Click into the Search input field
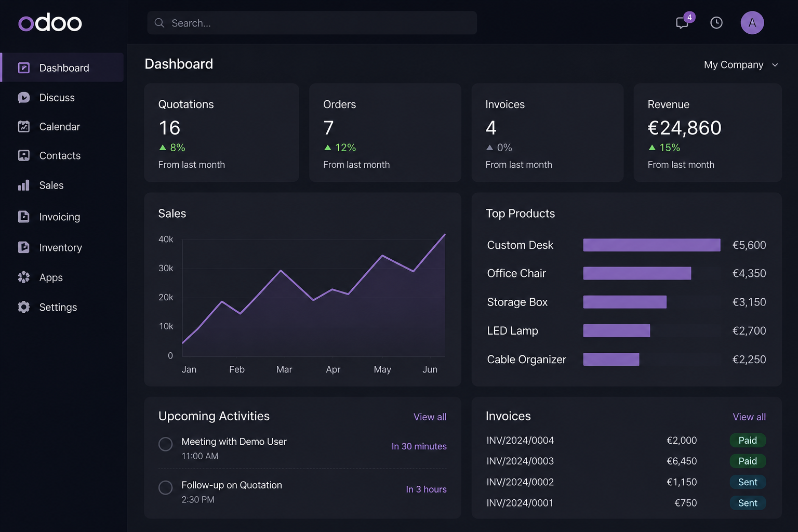Screen dimensions: 798x532 (312, 23)
